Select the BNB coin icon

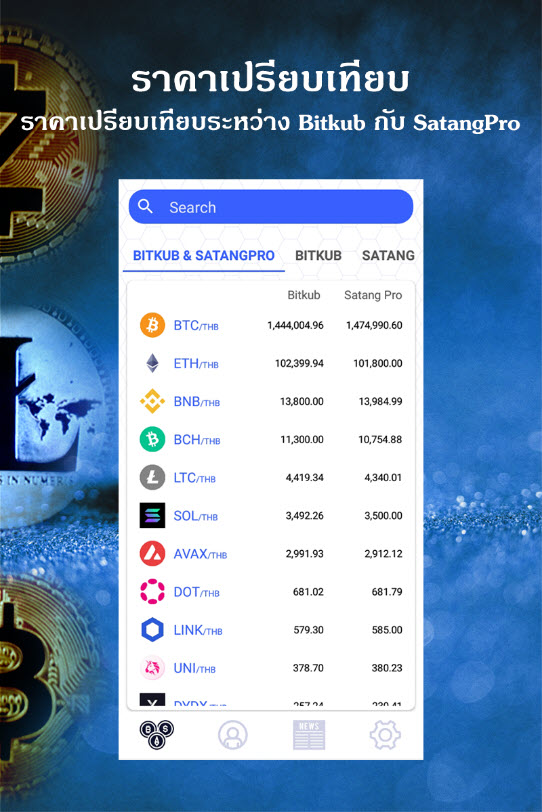pyautogui.click(x=152, y=401)
